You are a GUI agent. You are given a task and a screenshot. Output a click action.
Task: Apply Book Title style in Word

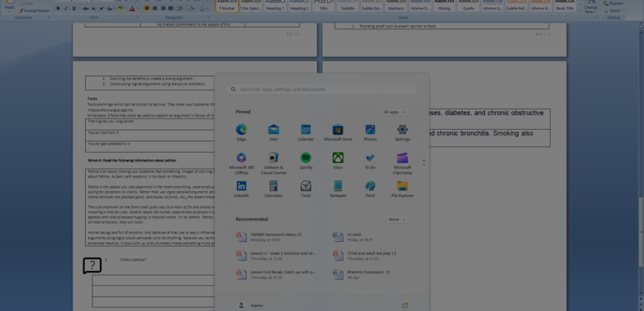coord(565,5)
